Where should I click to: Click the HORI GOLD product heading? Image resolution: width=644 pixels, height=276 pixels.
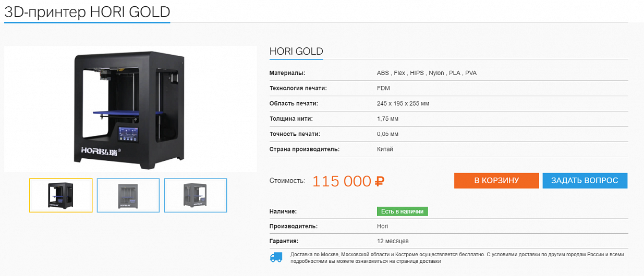click(x=296, y=52)
